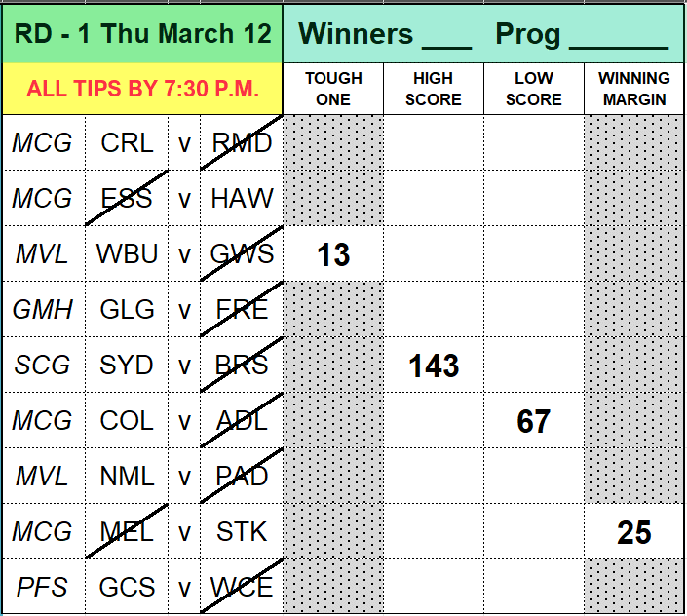The width and height of the screenshot is (687, 616).
Task: Select the WBU team cell
Action: coord(127,254)
